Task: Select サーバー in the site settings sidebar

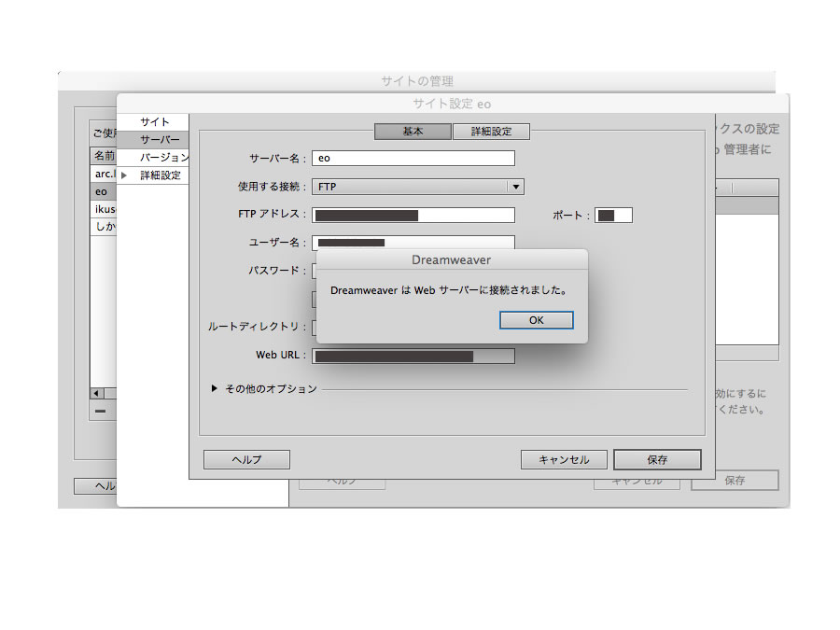Action: pos(153,140)
